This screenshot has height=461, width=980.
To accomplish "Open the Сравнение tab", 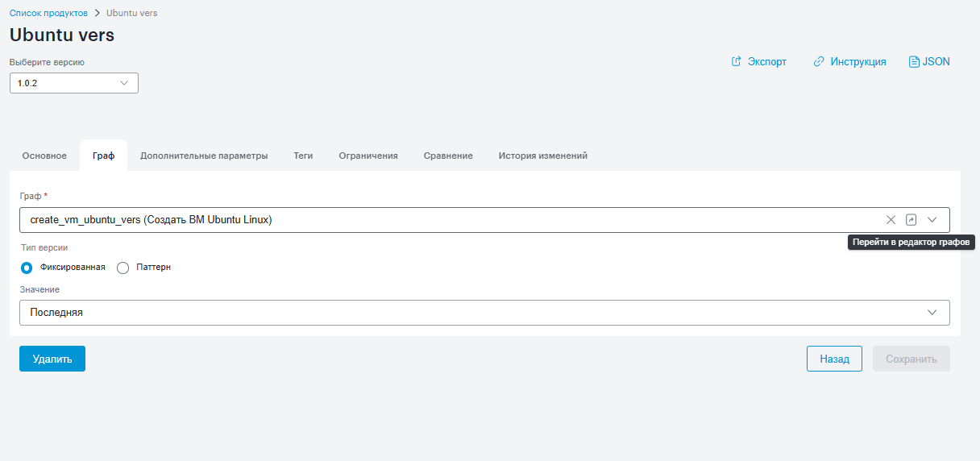I will click(x=448, y=156).
